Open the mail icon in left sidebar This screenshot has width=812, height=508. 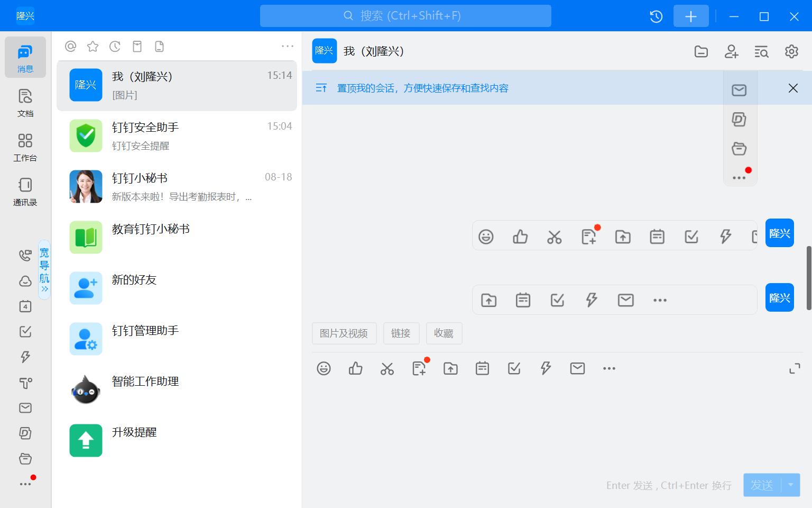25,408
